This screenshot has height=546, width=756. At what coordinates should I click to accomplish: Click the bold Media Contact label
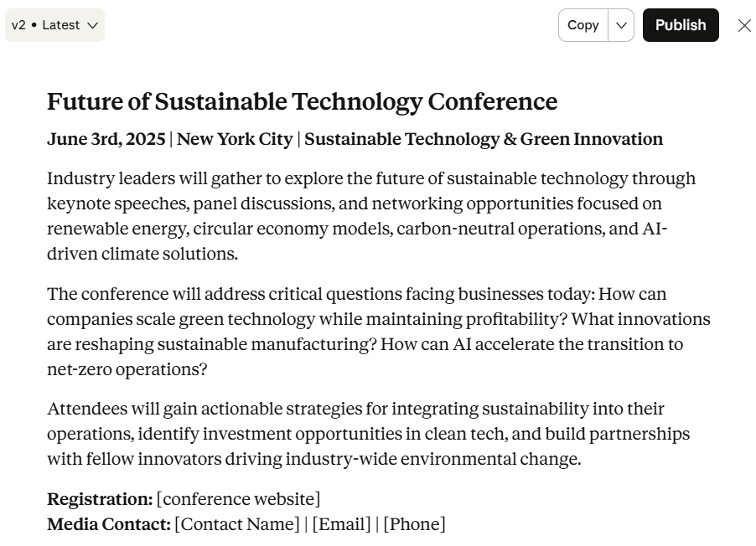109,524
